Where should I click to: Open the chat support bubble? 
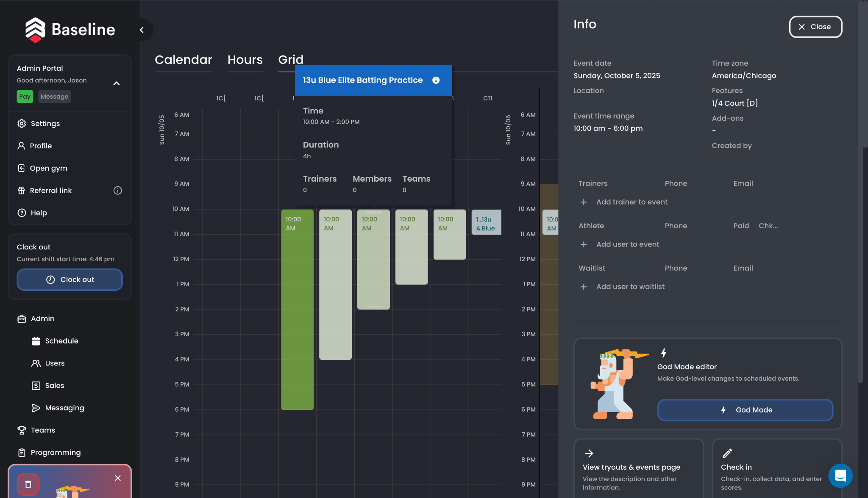point(840,476)
